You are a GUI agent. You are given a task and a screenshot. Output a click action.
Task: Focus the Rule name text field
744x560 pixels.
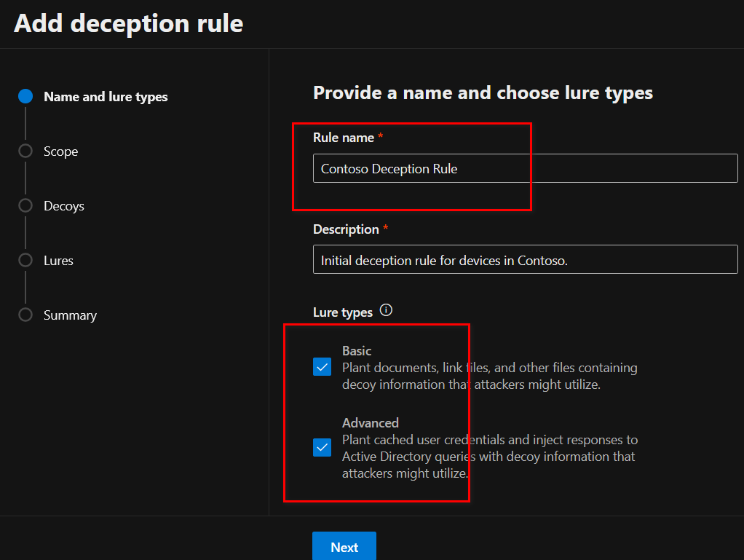524,168
